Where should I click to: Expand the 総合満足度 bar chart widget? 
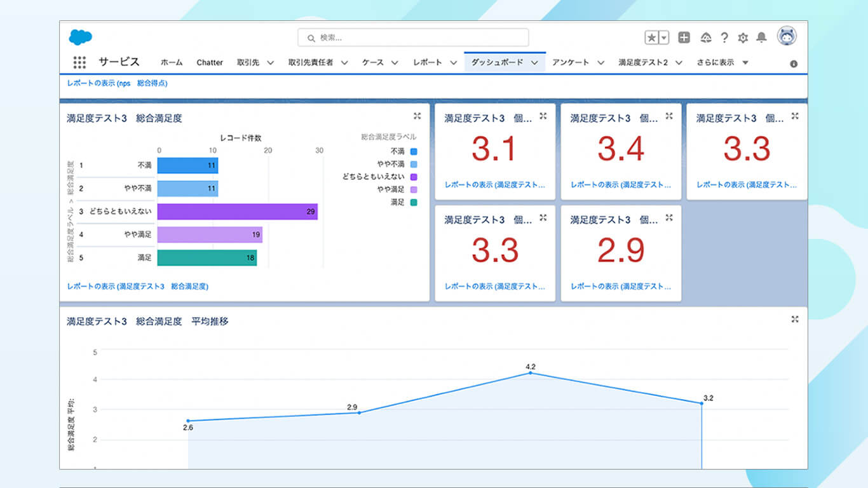[x=417, y=116]
